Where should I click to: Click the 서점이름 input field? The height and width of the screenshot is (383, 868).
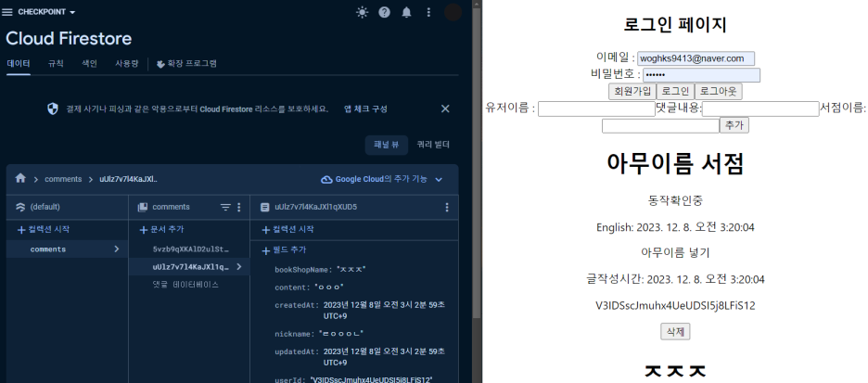tap(660, 126)
